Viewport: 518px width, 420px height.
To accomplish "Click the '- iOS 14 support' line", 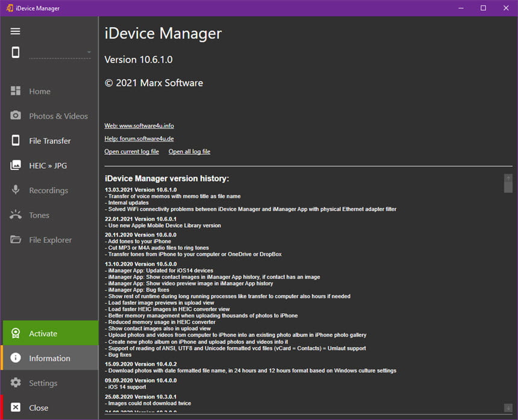I will click(125, 387).
